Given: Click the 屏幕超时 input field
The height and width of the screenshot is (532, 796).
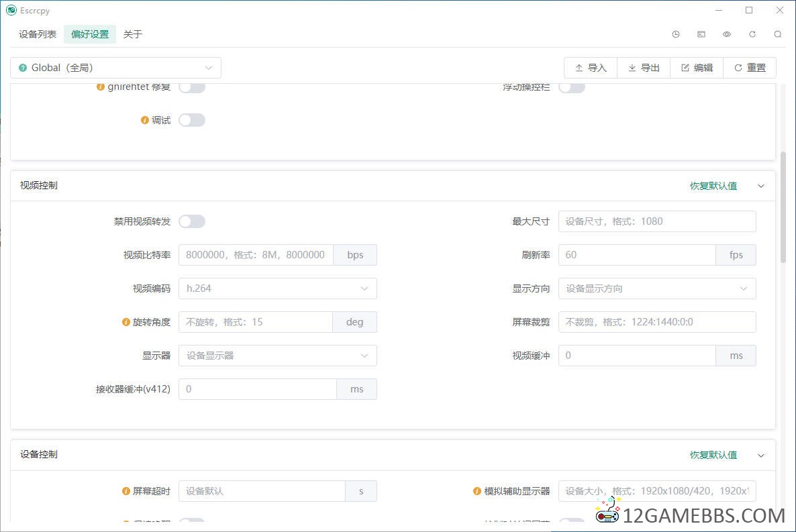Looking at the screenshot, I should (262, 491).
